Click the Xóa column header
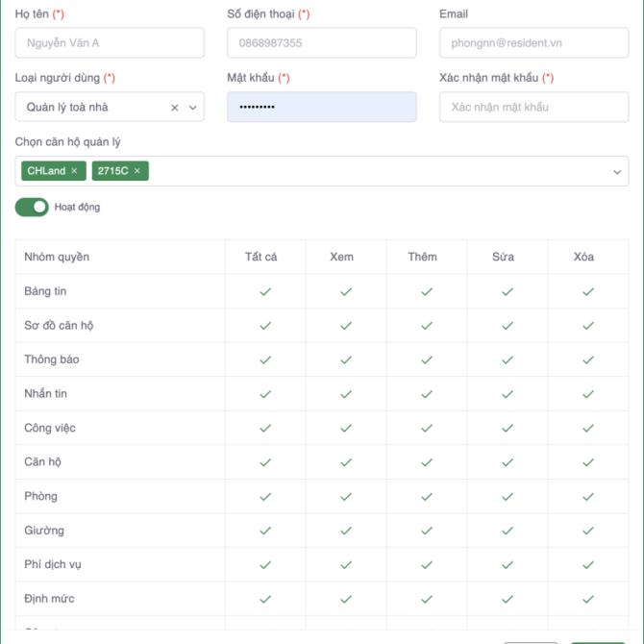Viewport: 644px width, 644px height. (x=583, y=257)
